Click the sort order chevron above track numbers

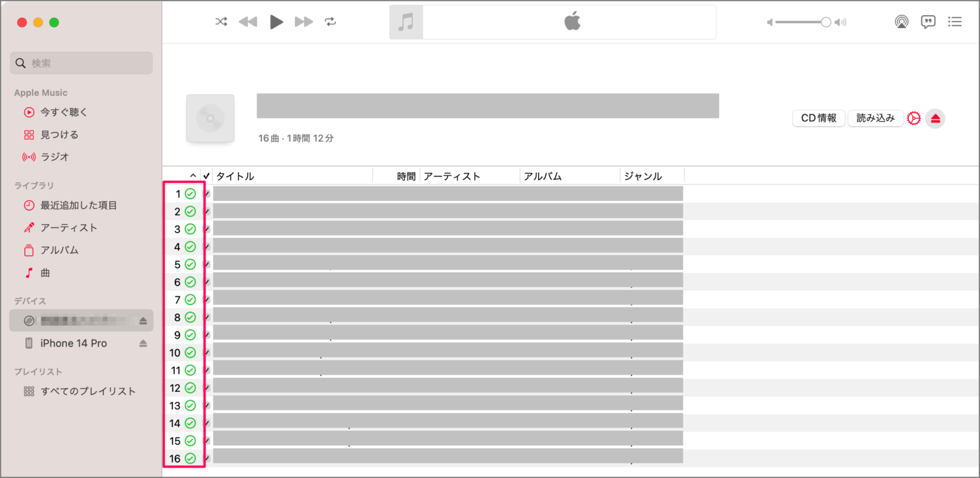pos(193,174)
